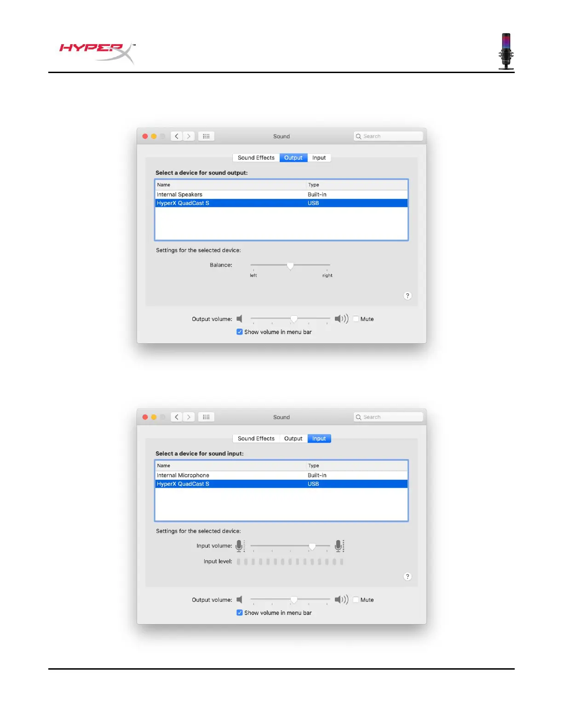Viewport: 563px width, 728px height.
Task: Click the low-volume speaker icon in the upper window
Action: pyautogui.click(x=239, y=319)
